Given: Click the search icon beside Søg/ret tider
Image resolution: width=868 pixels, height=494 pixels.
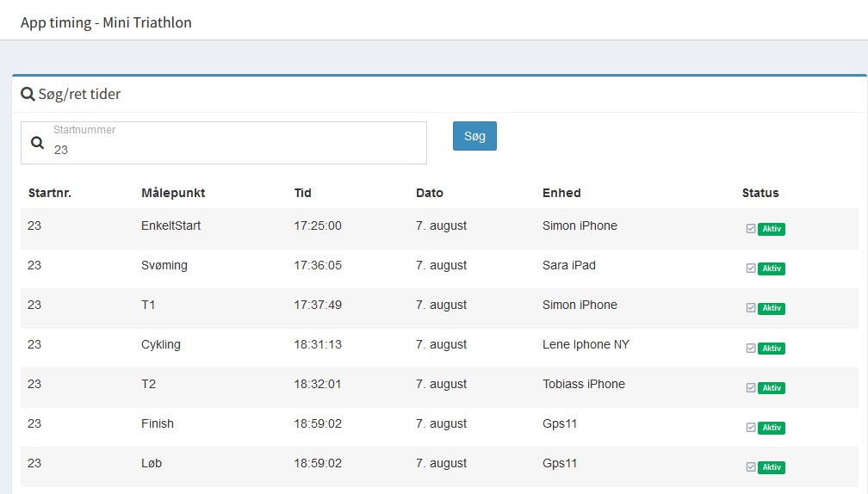Looking at the screenshot, I should (x=28, y=94).
